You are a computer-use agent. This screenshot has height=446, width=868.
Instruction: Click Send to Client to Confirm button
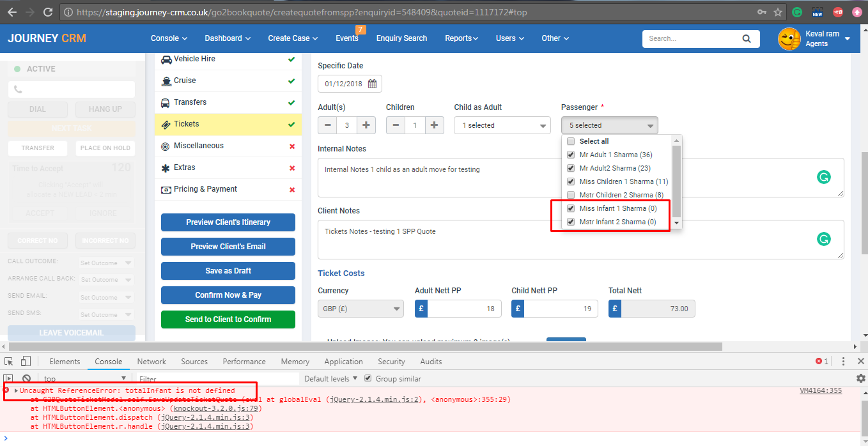pyautogui.click(x=228, y=319)
